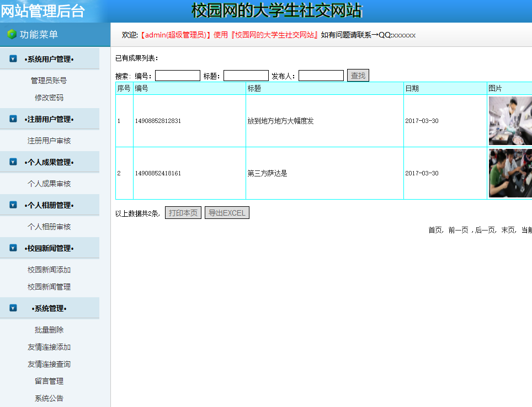
Task: Collapse the 注册用户管理 section arrow
Action: click(x=13, y=119)
